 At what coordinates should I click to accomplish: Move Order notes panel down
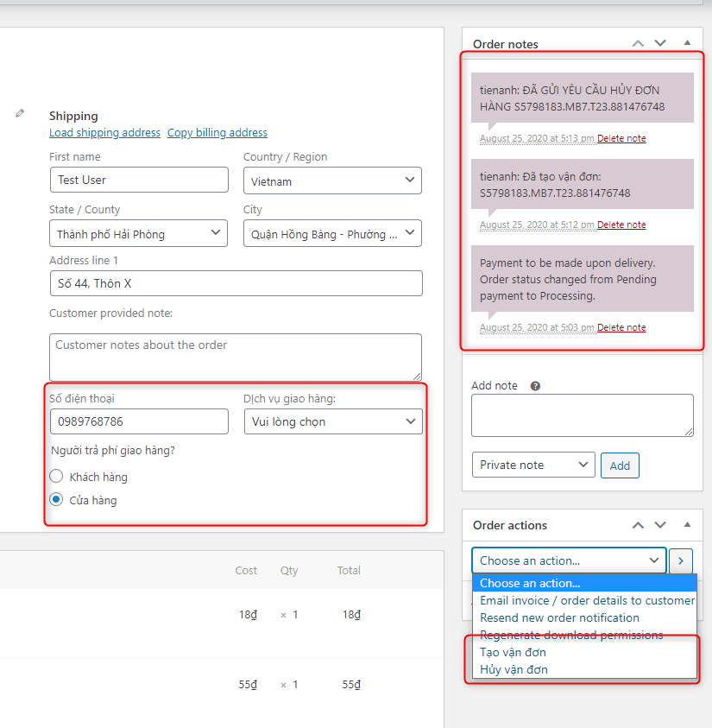coord(660,43)
